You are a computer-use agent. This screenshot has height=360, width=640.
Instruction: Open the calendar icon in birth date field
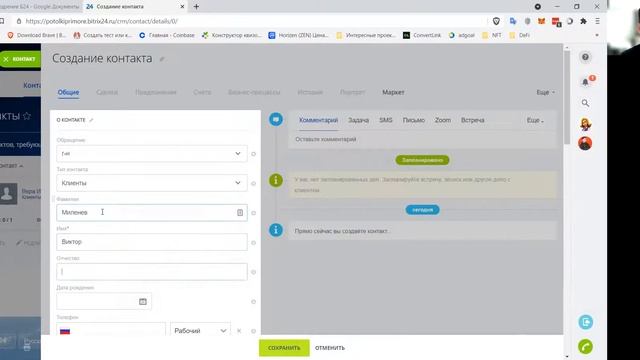[142, 302]
